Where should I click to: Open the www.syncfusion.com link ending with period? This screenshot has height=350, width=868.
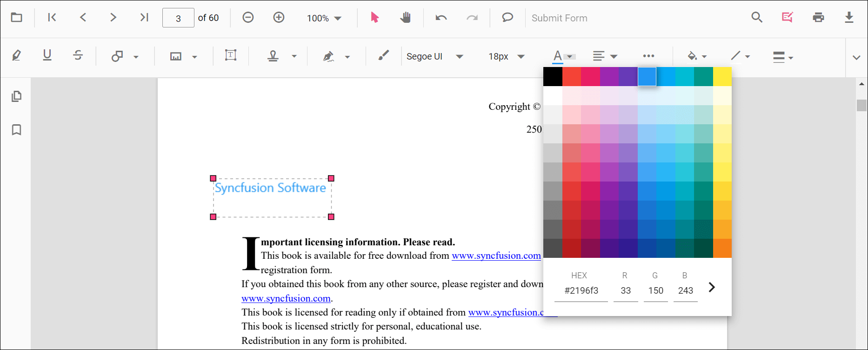pos(286,298)
